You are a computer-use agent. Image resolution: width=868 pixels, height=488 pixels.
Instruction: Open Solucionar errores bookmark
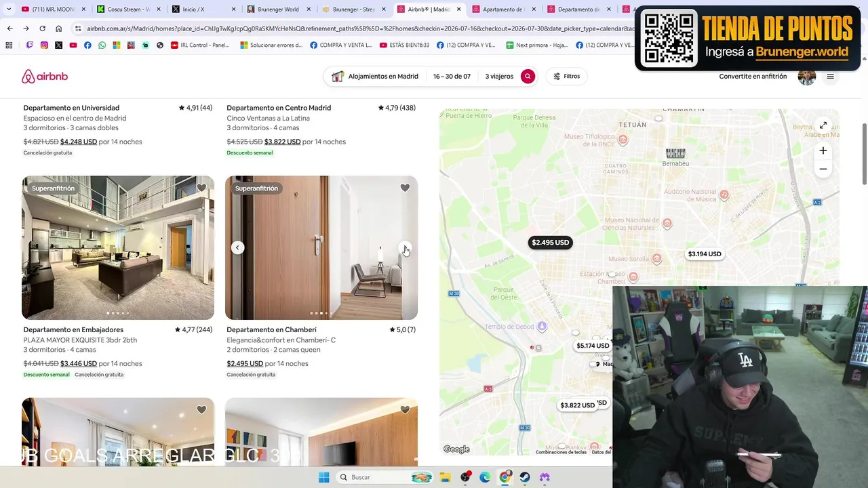click(271, 45)
